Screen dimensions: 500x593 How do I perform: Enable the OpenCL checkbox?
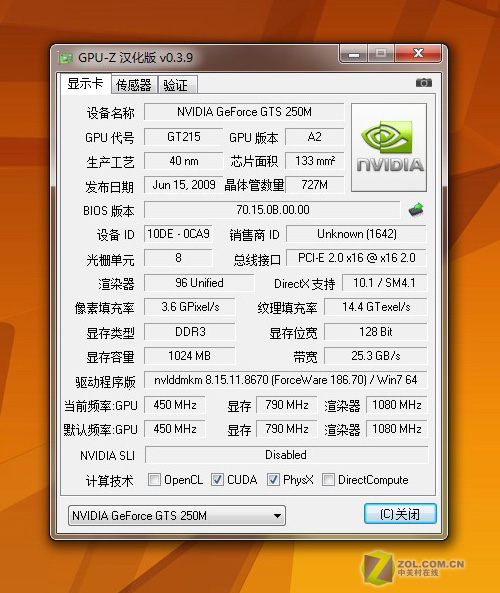pos(154,480)
